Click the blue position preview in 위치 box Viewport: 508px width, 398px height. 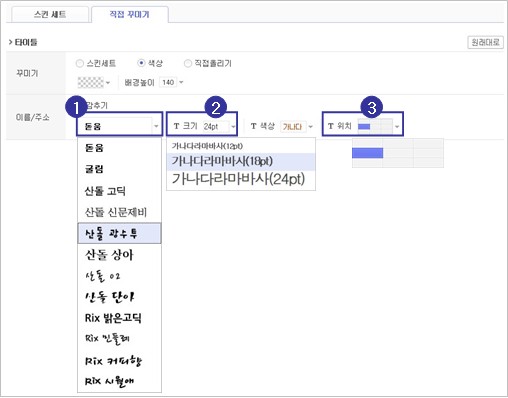[x=364, y=127]
